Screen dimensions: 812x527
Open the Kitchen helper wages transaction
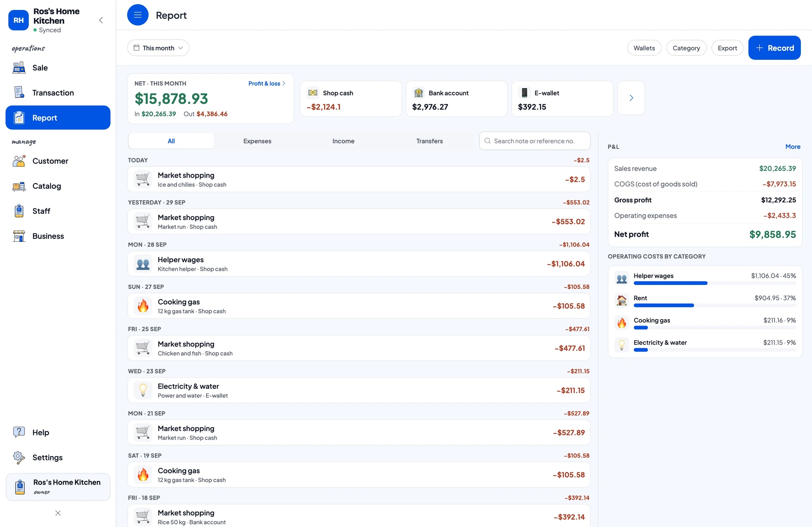[359, 264]
